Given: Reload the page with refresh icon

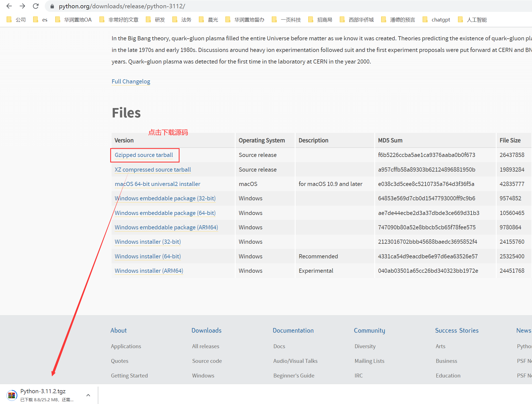Looking at the screenshot, I should 36,6.
